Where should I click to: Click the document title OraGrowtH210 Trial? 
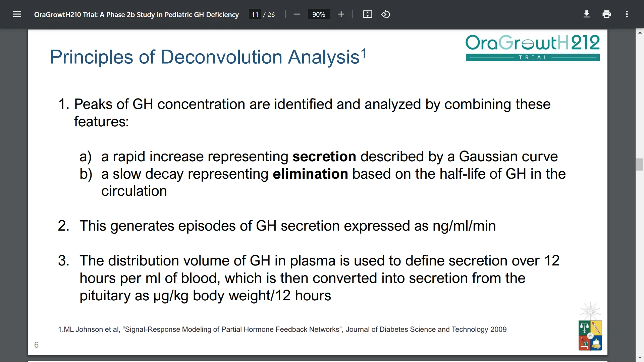[x=137, y=14]
